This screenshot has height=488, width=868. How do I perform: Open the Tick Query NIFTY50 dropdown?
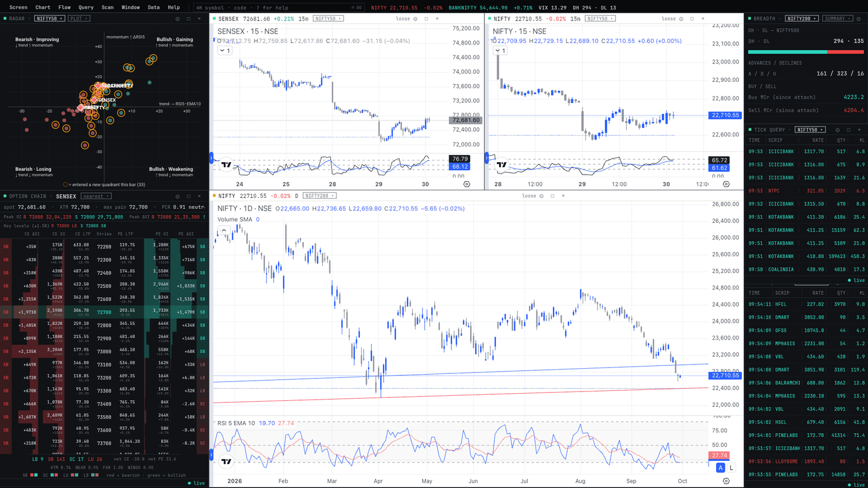(810, 130)
